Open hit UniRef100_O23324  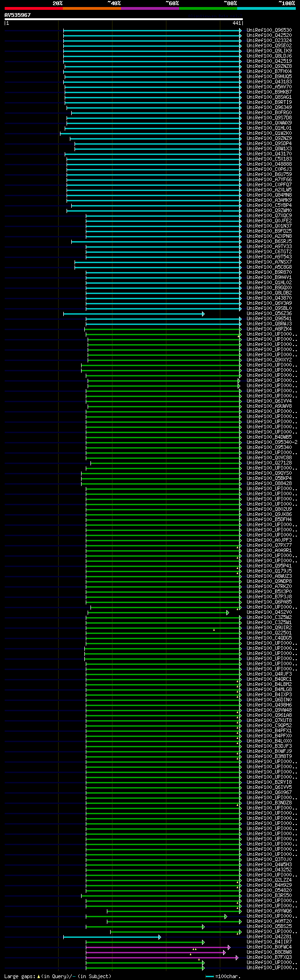[x=269, y=41]
